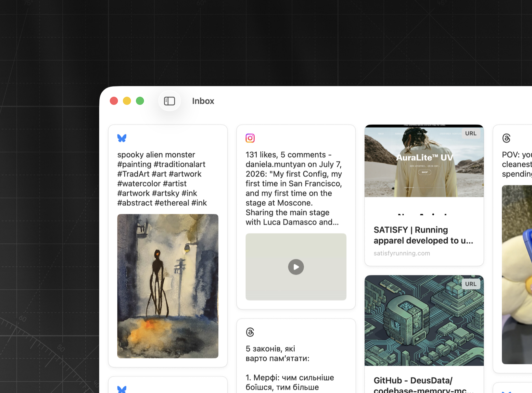Click the Threads icon on the Ukrainian laws post
532x393 pixels.
point(250,332)
